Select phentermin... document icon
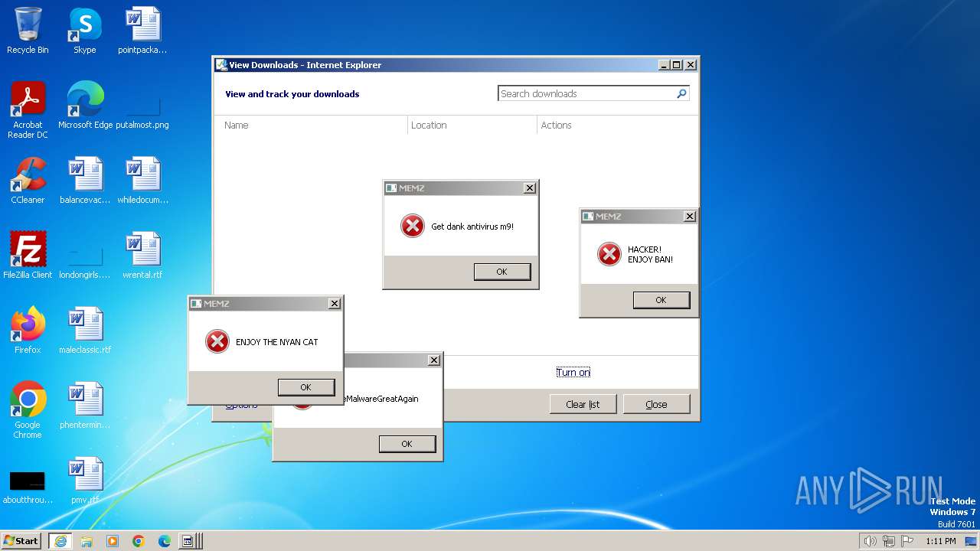This screenshot has height=551, width=980. tap(85, 406)
